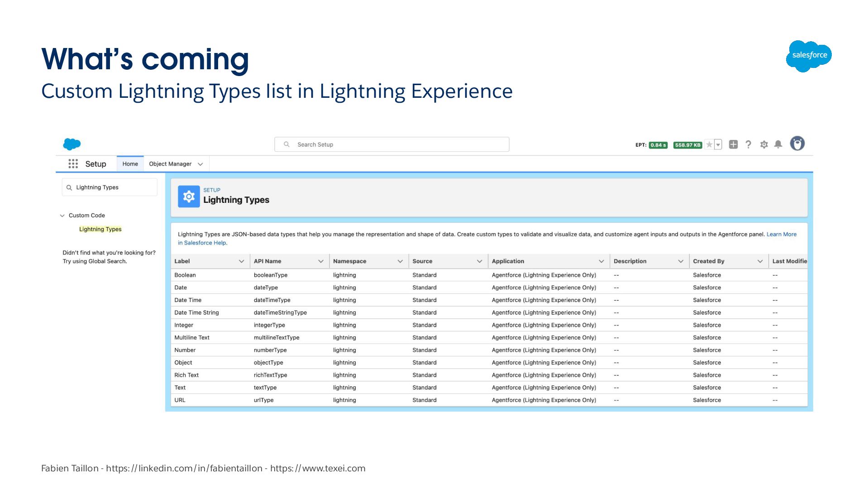
Task: Click the multilineTextType cell
Action: (277, 337)
